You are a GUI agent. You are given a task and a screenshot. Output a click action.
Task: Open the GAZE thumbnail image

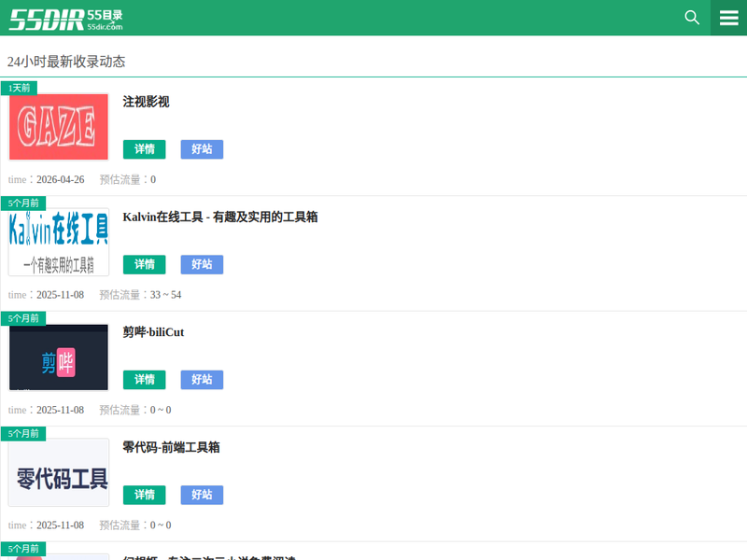click(59, 127)
